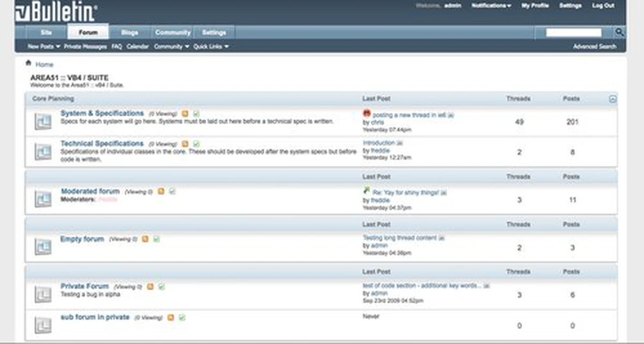The image size is (644, 344).
Task: Click RSS icon for sub forum in private
Action: click(171, 318)
